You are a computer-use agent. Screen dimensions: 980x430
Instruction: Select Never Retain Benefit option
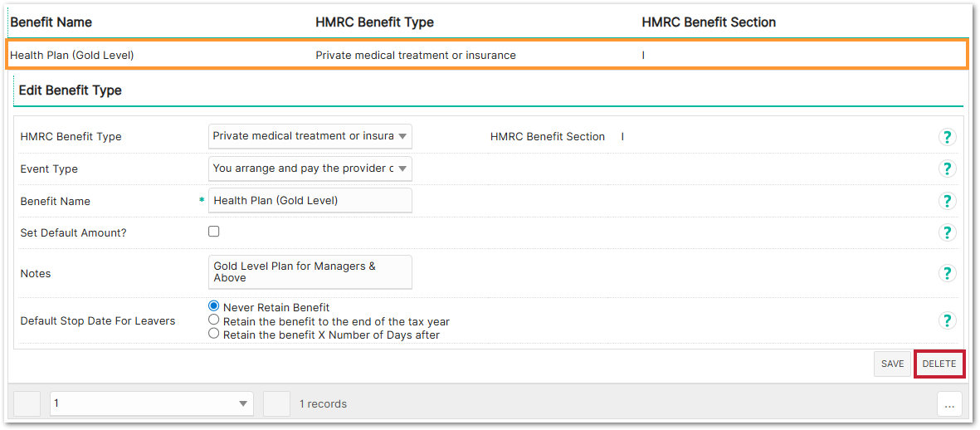(214, 306)
